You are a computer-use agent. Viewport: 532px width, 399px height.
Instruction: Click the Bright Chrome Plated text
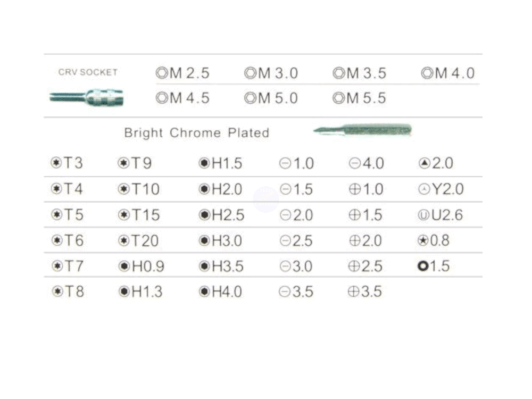pos(196,133)
